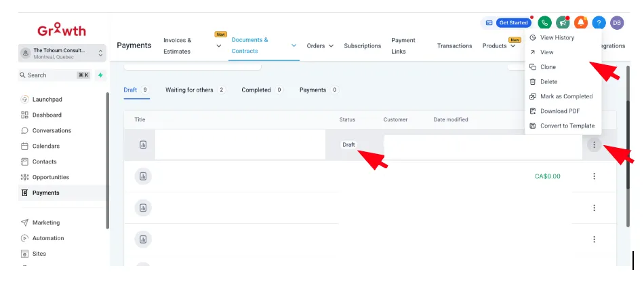Viewport: 644px width, 289px height.
Task: Open the Tchoum Consult account switcher
Action: coord(62,53)
